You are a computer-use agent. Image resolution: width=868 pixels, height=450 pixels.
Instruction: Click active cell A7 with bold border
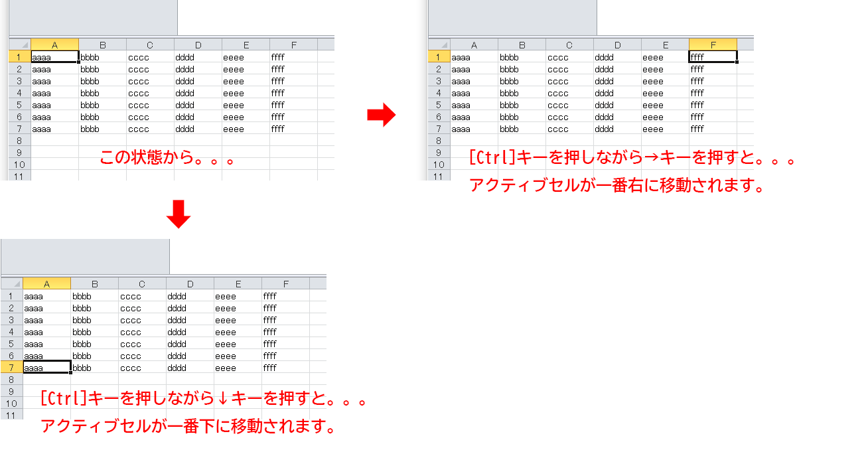[x=46, y=367]
